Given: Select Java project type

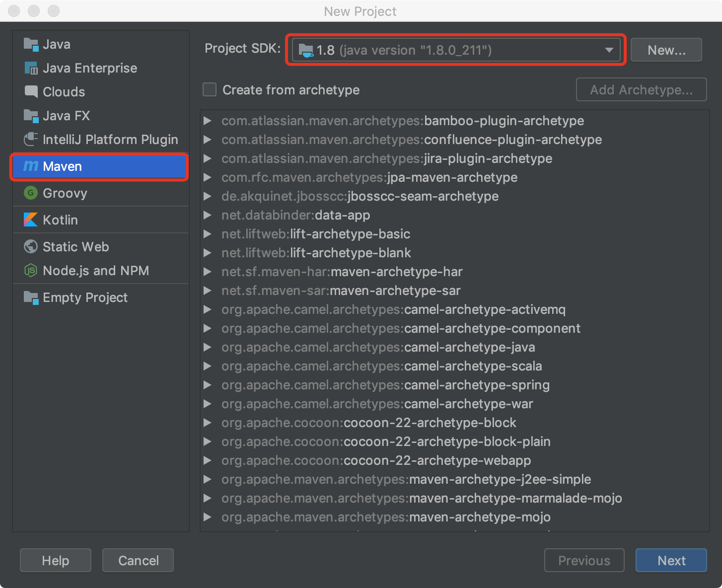Looking at the screenshot, I should [101, 44].
